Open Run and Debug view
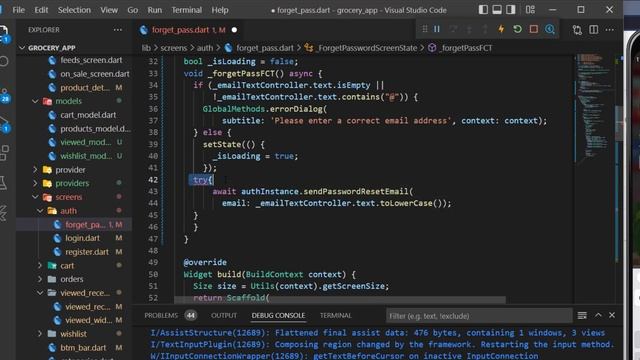 coord(4,124)
